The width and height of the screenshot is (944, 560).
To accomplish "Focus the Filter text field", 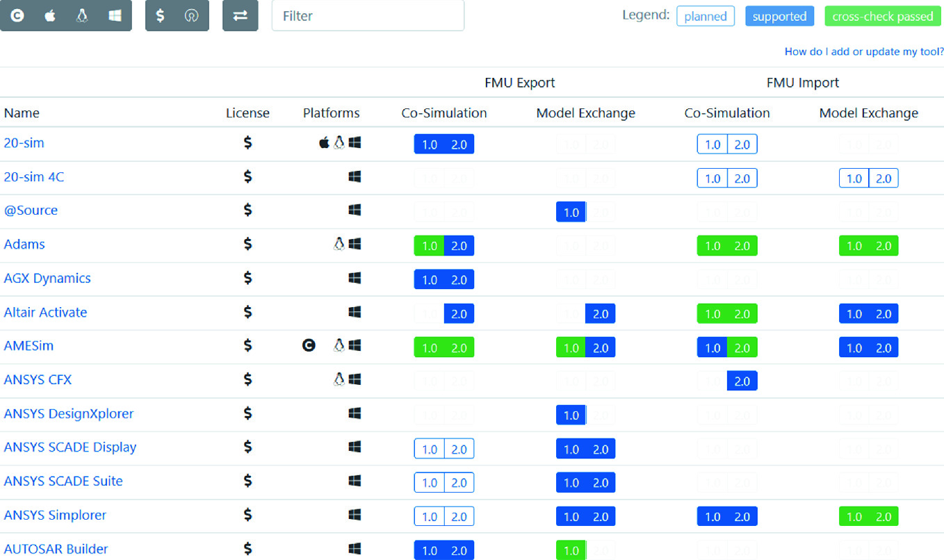I will coord(368,15).
